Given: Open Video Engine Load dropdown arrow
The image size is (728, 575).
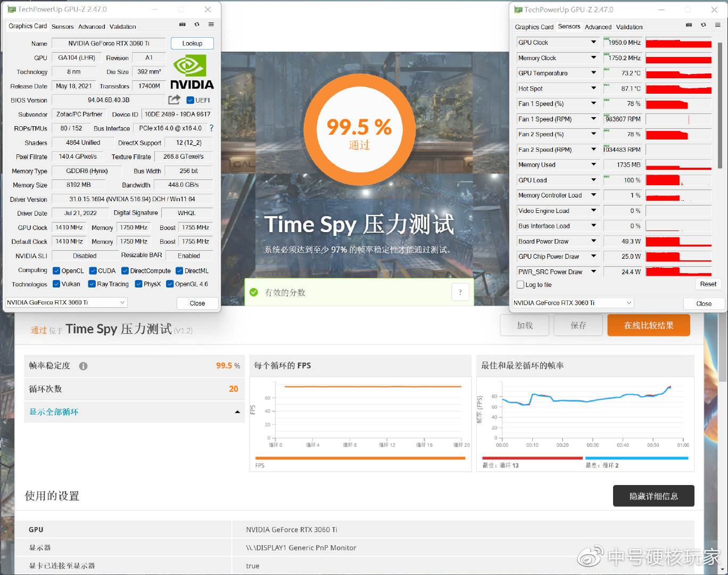Looking at the screenshot, I should pyautogui.click(x=593, y=210).
